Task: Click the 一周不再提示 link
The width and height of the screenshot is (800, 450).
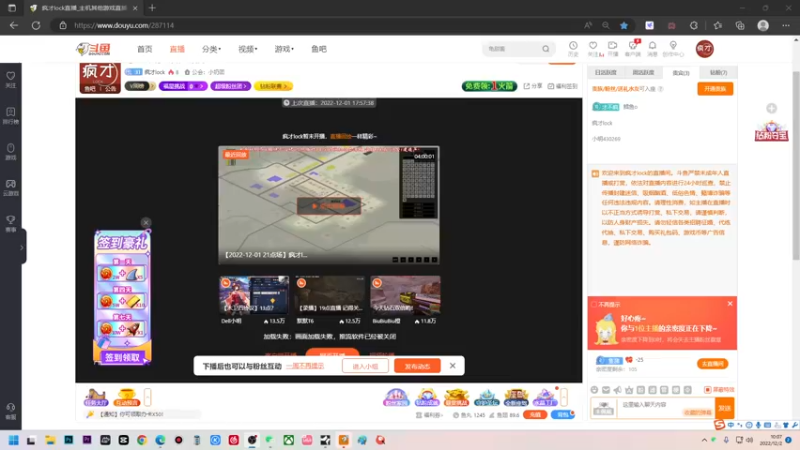Action: (x=305, y=366)
